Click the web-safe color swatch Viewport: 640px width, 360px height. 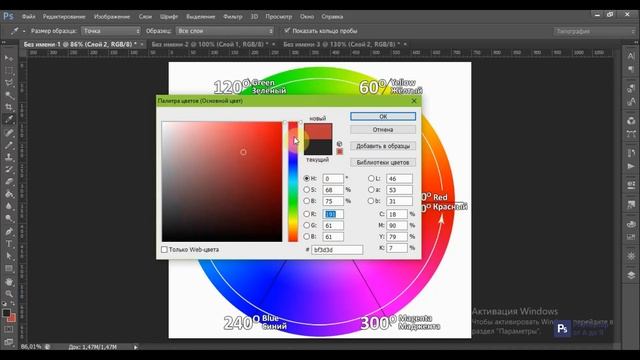coord(339,151)
